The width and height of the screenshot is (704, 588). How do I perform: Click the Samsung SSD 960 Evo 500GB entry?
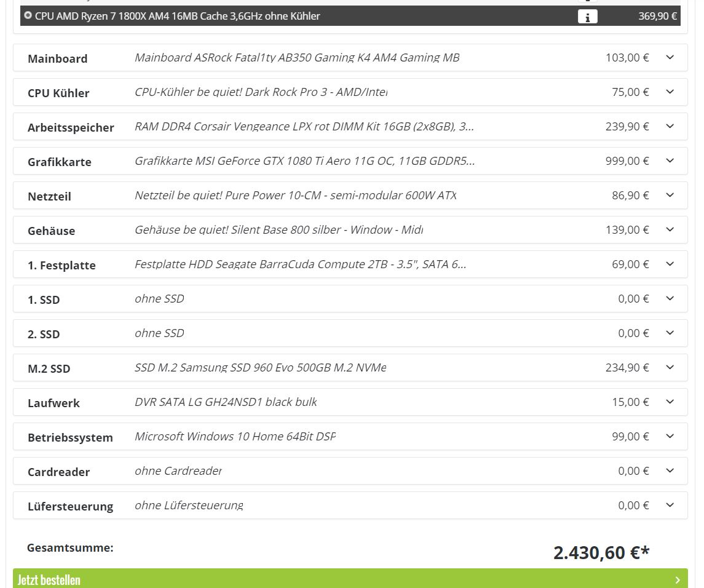261,367
